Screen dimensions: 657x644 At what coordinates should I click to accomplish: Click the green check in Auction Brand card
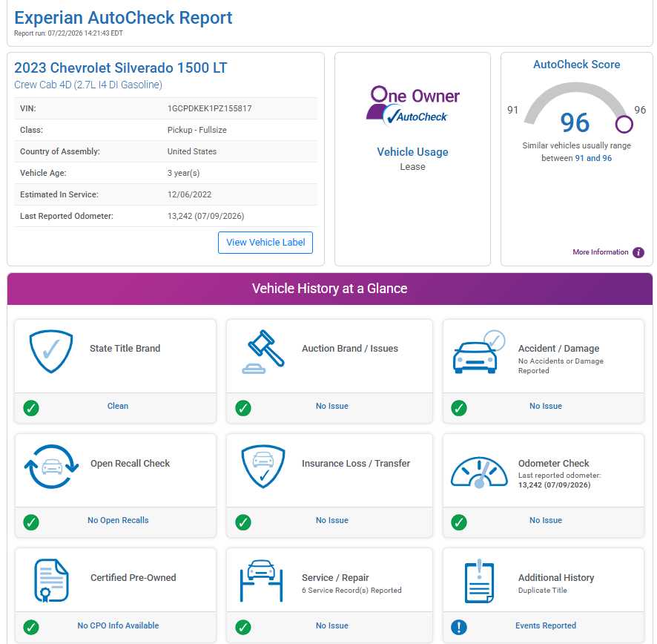[243, 407]
